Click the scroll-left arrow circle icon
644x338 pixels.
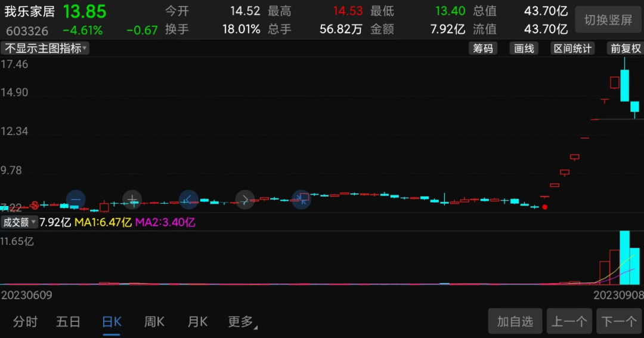point(188,200)
